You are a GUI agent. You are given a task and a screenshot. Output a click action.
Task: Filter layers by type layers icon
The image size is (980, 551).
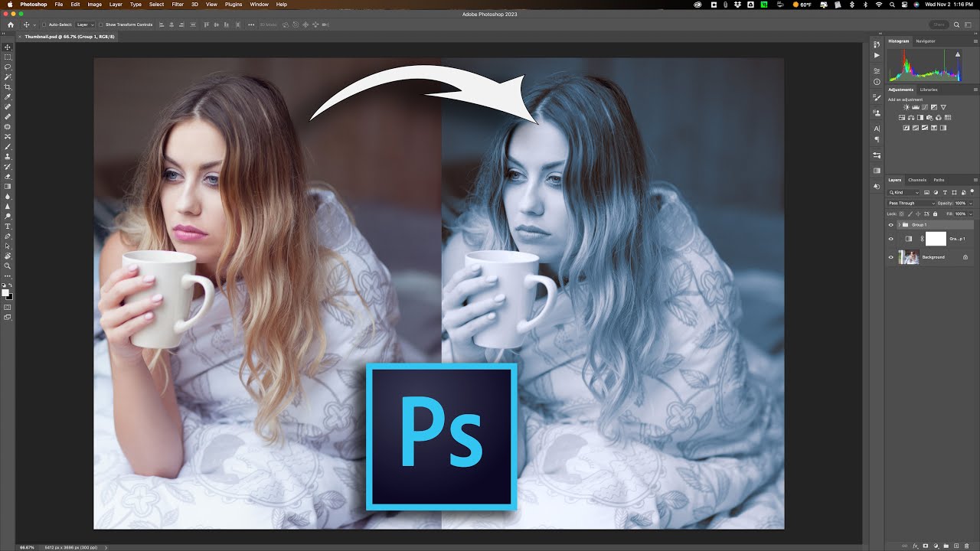(945, 192)
